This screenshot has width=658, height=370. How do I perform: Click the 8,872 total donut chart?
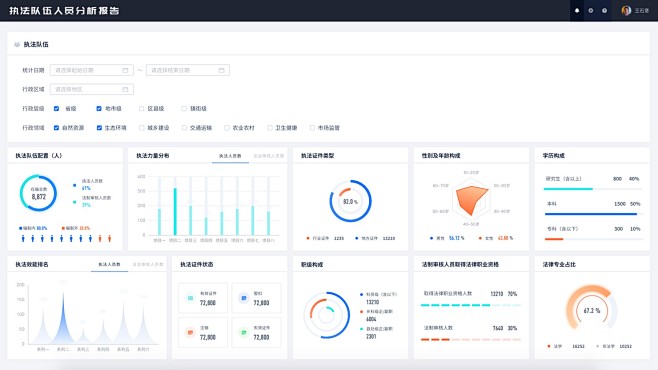coord(38,193)
